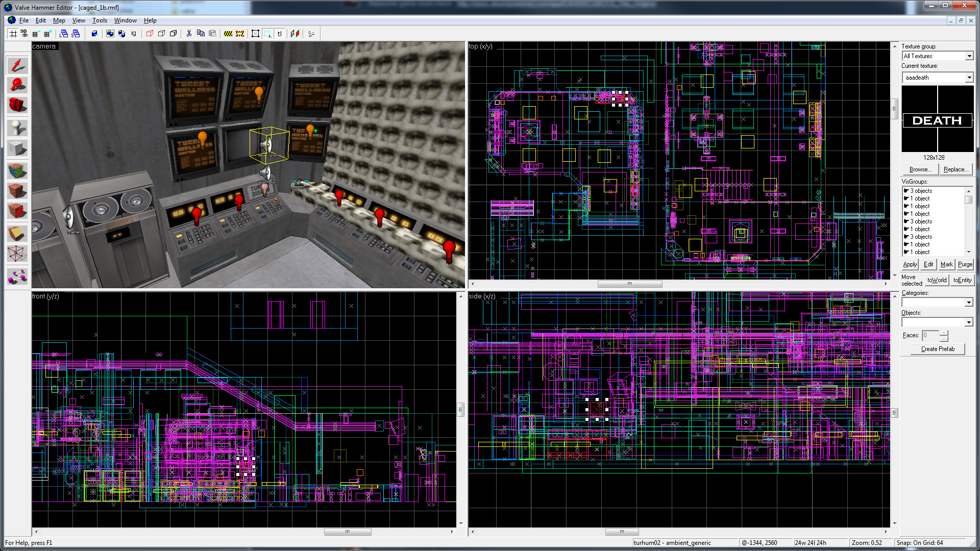Viewport: 980px width, 551px height.
Task: Select the Magnify zoom tool
Action: point(17,84)
